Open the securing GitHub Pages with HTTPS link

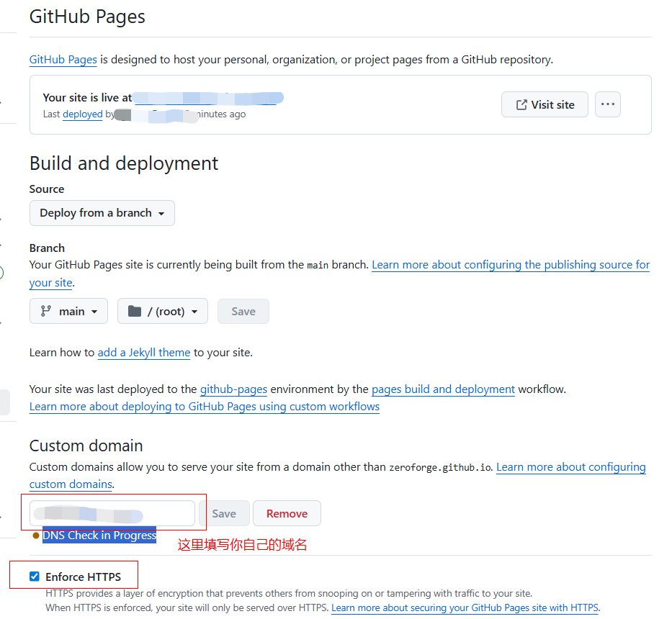(465, 608)
